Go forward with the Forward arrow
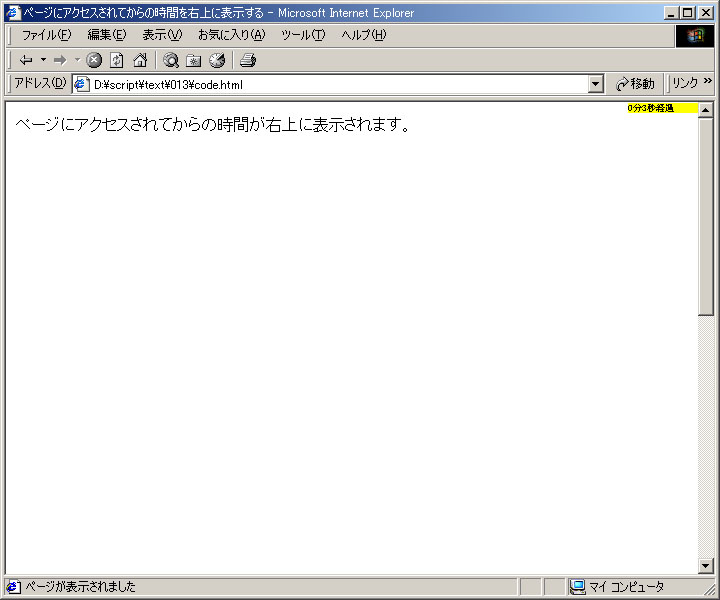This screenshot has height=600, width=720. 60,60
